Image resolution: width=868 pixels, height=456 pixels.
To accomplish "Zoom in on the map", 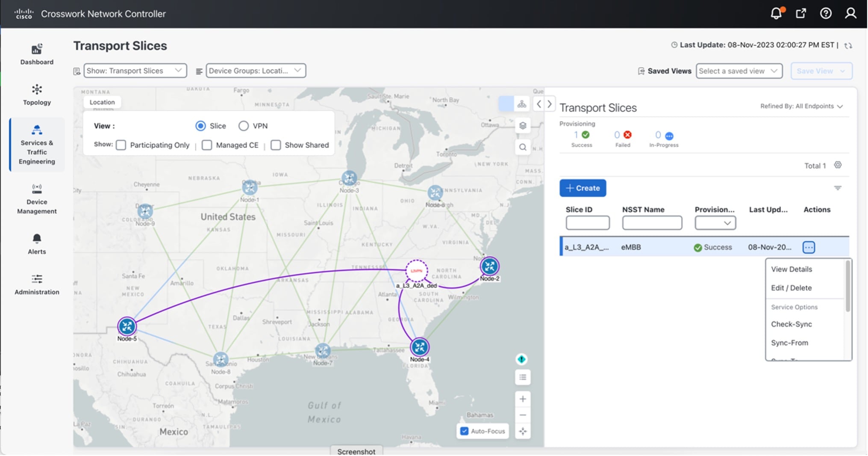I will 522,399.
